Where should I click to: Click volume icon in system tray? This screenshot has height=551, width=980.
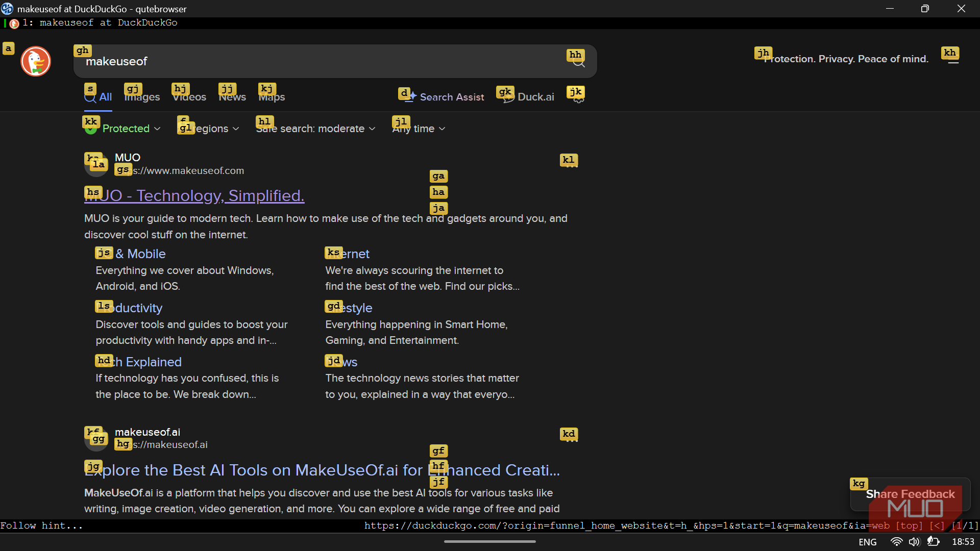(914, 542)
